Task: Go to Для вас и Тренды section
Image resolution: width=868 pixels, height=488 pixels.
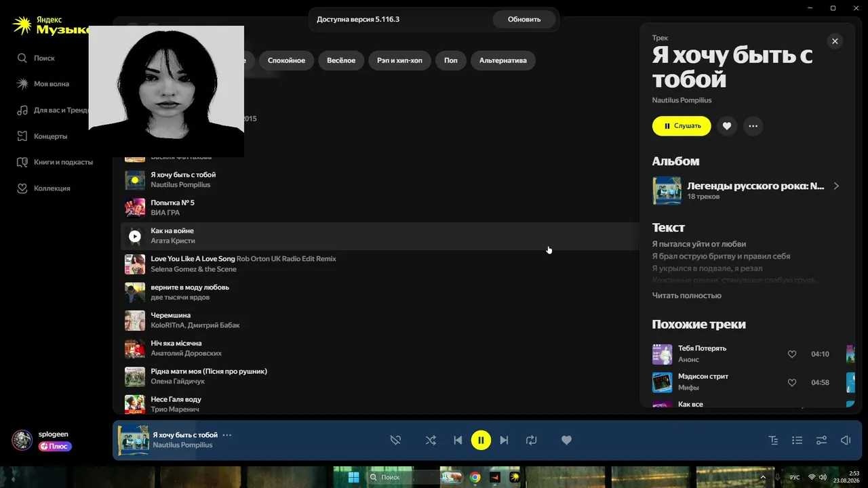Action: click(x=53, y=110)
